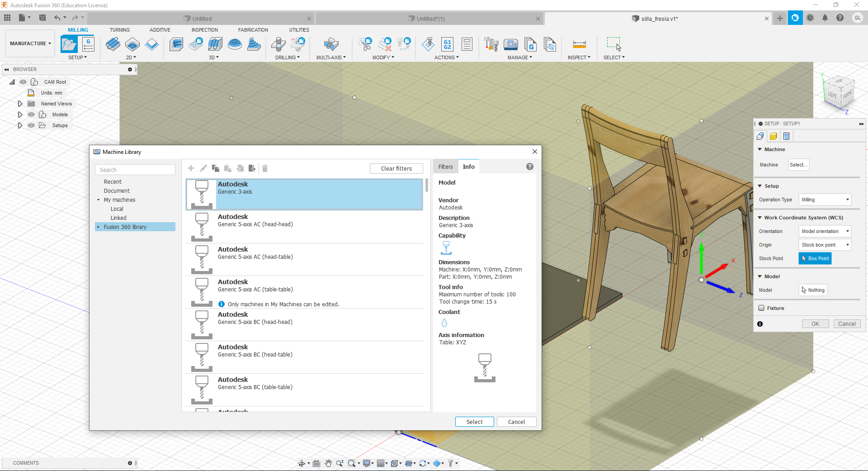Switch to the ADDITIVE ribbon tab
This screenshot has width=868, height=471.
[x=160, y=30]
